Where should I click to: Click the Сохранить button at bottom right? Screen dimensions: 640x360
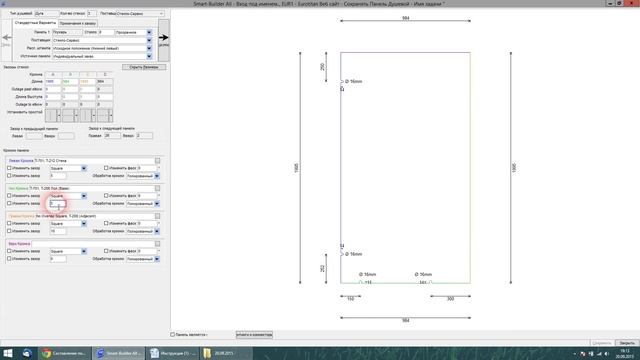point(602,343)
